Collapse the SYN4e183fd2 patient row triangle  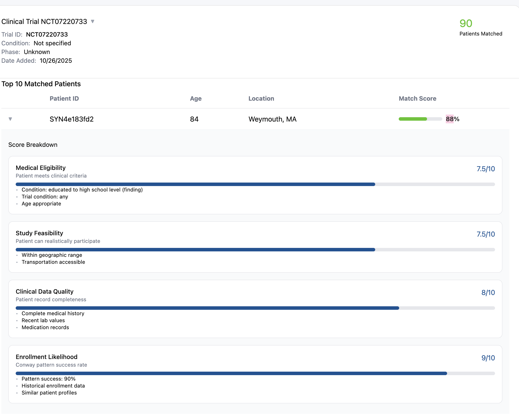[10, 119]
